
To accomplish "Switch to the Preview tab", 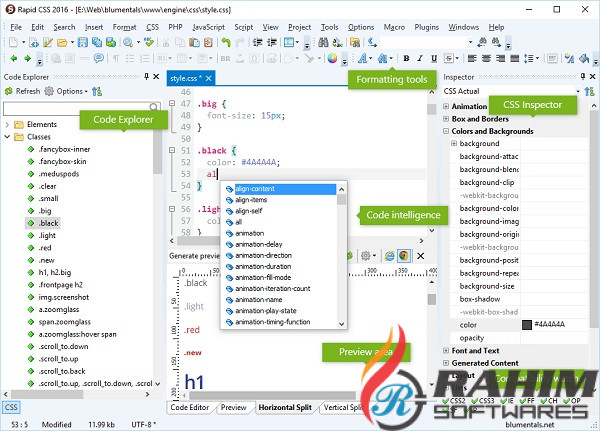I will coord(233,407).
